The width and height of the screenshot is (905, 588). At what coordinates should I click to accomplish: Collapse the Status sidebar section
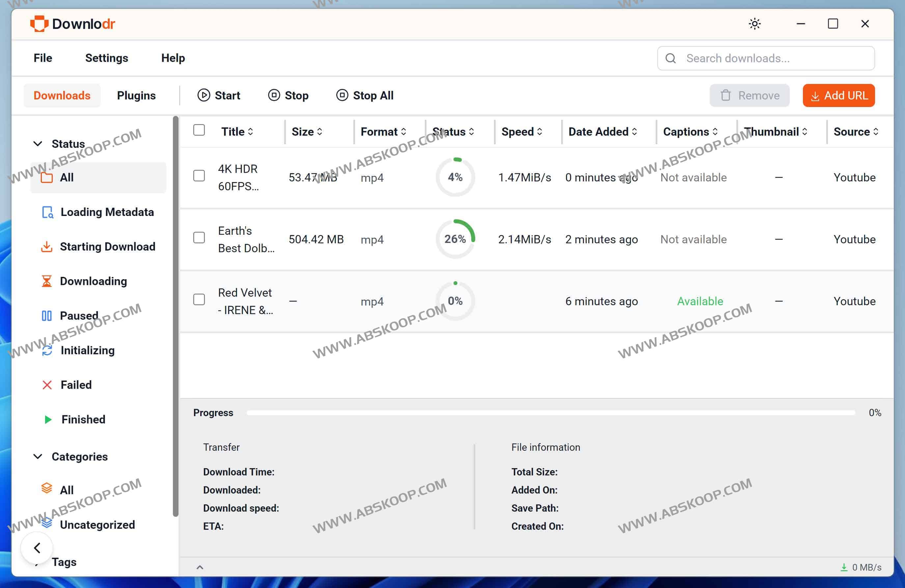[38, 144]
